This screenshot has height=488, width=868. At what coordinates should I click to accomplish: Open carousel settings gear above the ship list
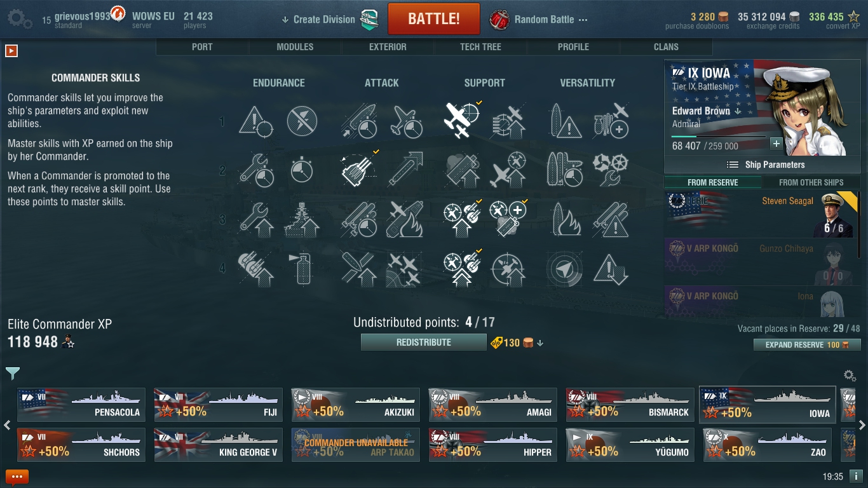pos(850,376)
